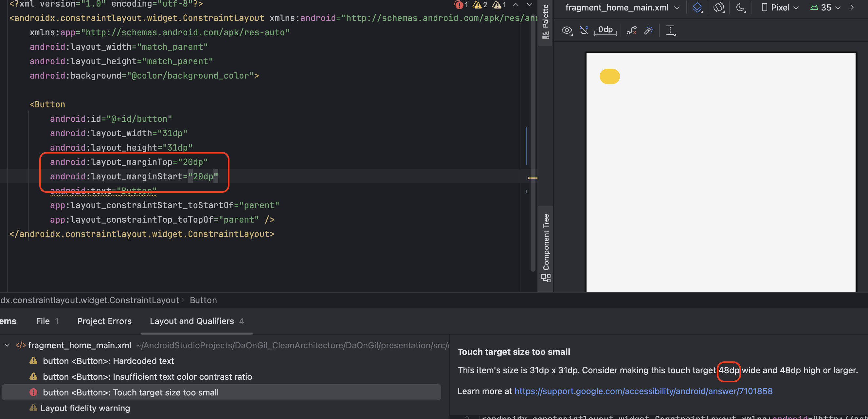Switch to the Project Errors tab
Screen dimensions: 868x419
(x=104, y=321)
